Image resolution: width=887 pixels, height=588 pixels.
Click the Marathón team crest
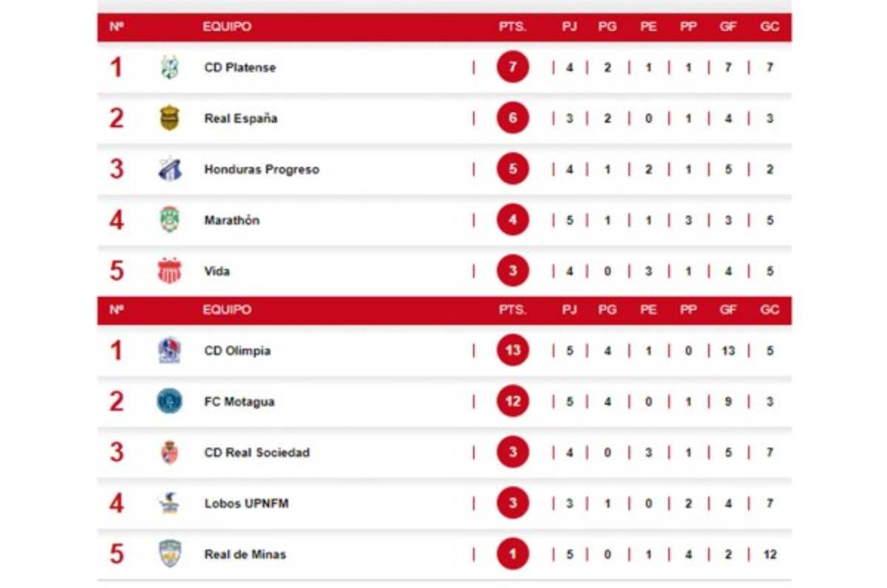[169, 219]
